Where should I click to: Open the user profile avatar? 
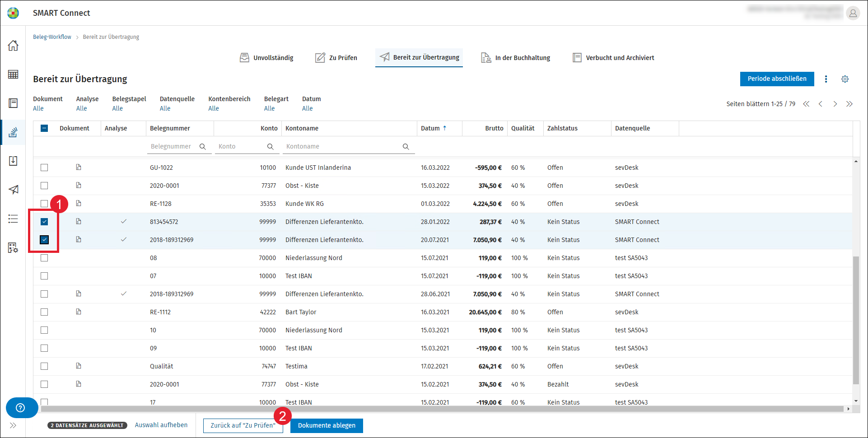tap(853, 13)
